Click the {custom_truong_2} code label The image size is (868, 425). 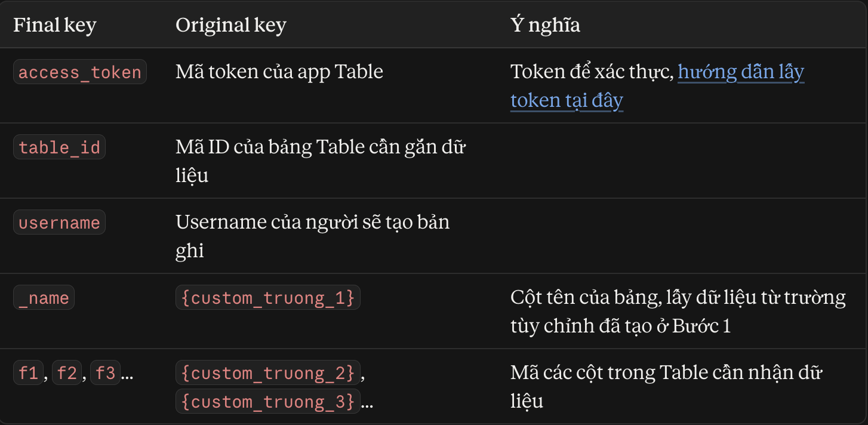click(x=268, y=372)
